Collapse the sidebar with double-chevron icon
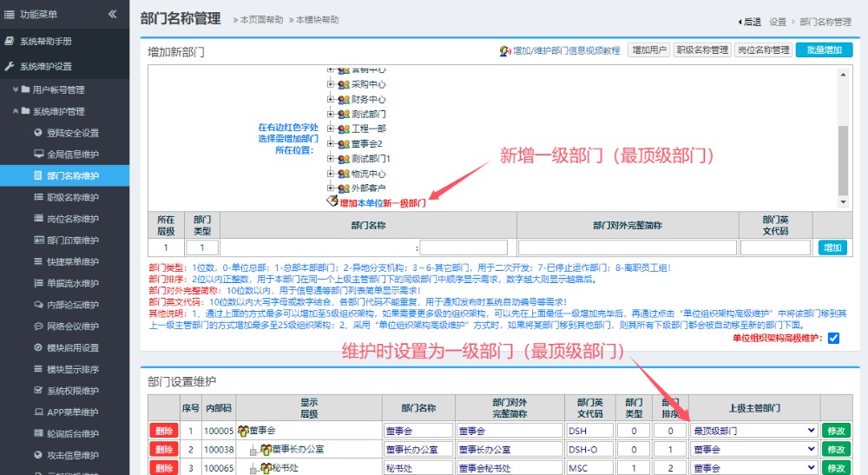This screenshot has width=868, height=475. (112, 14)
